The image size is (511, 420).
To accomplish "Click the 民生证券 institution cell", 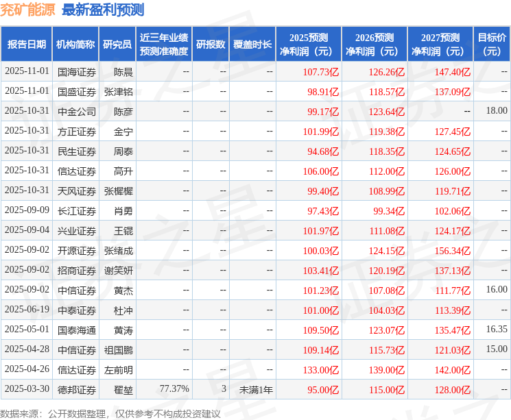I will point(77,151).
